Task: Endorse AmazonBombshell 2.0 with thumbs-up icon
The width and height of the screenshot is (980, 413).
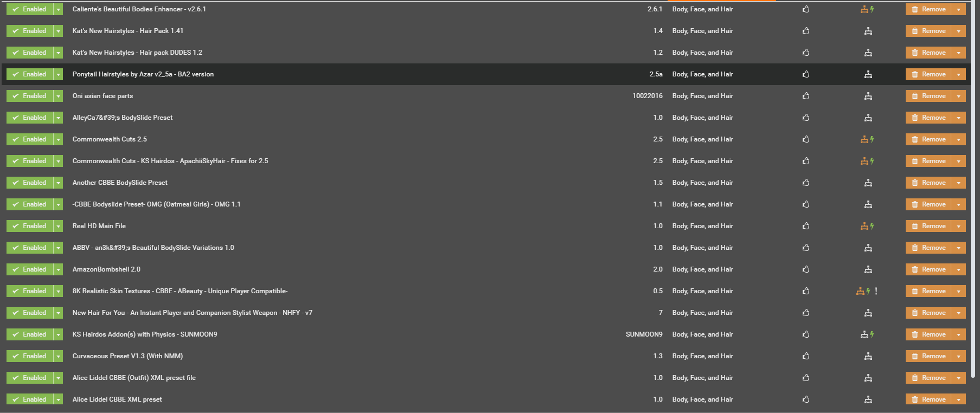Action: [806, 269]
